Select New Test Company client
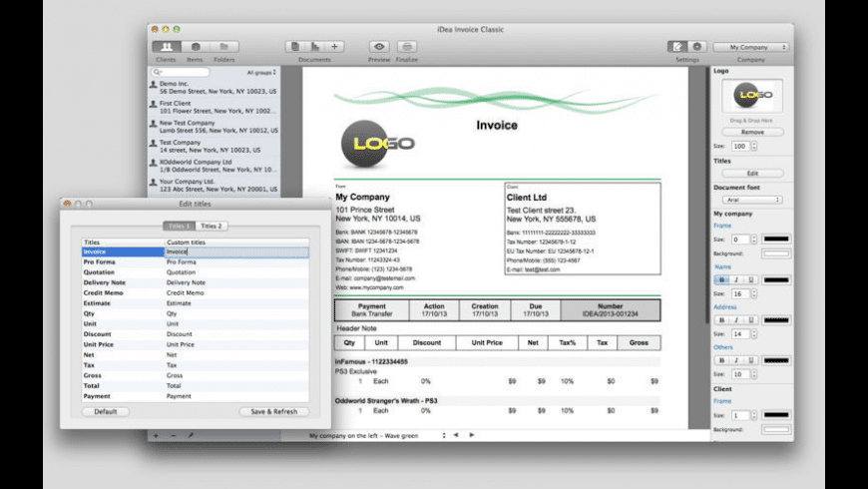 (215, 127)
